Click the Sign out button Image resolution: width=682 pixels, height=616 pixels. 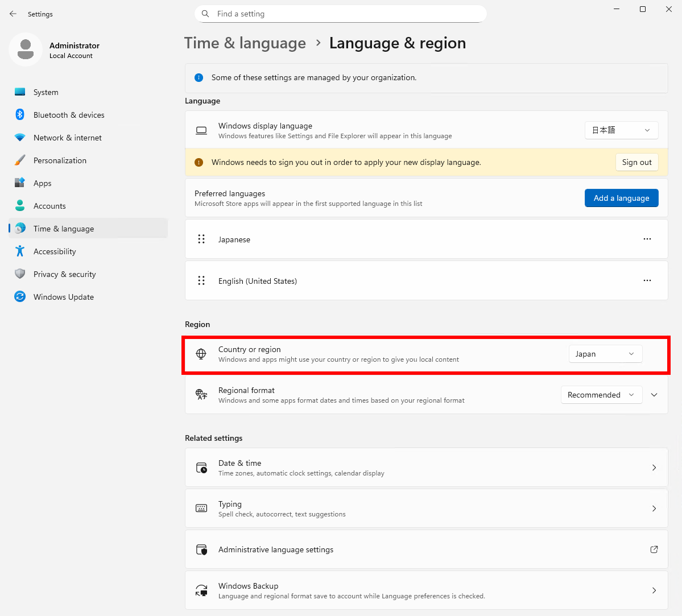(636, 162)
